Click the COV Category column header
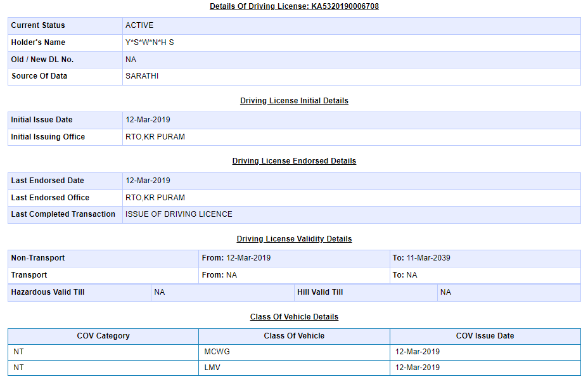The image size is (588, 379). (x=103, y=336)
